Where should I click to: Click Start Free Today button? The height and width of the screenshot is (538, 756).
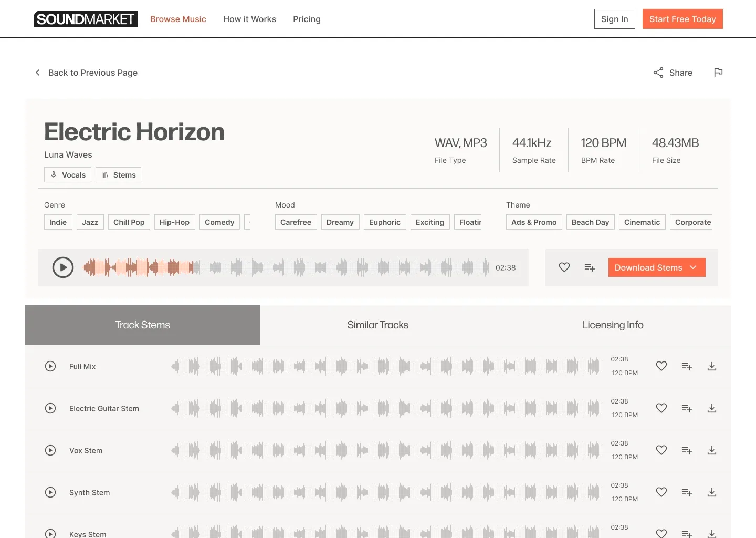tap(682, 19)
